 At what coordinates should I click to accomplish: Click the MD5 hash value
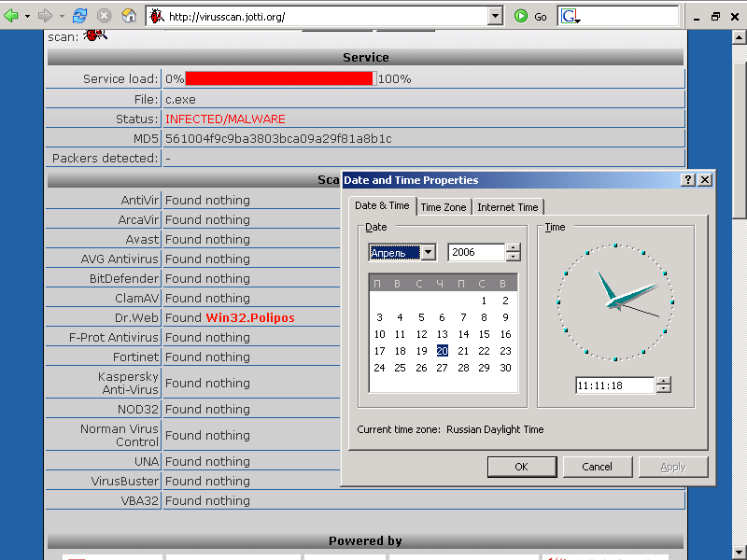click(278, 138)
